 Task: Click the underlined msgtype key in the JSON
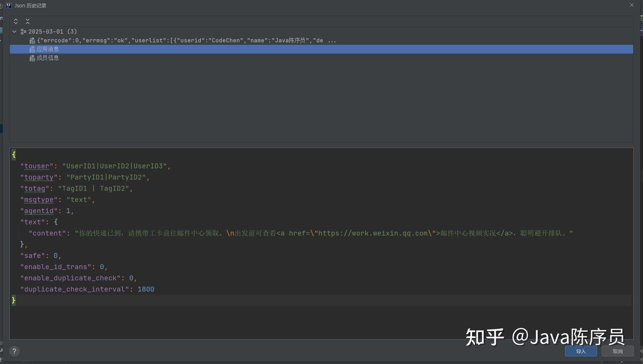[x=38, y=199]
